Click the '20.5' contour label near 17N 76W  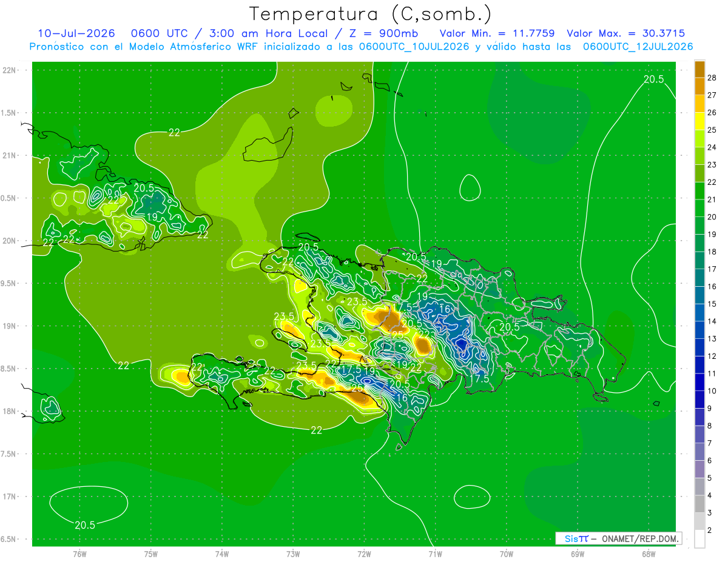[85, 526]
